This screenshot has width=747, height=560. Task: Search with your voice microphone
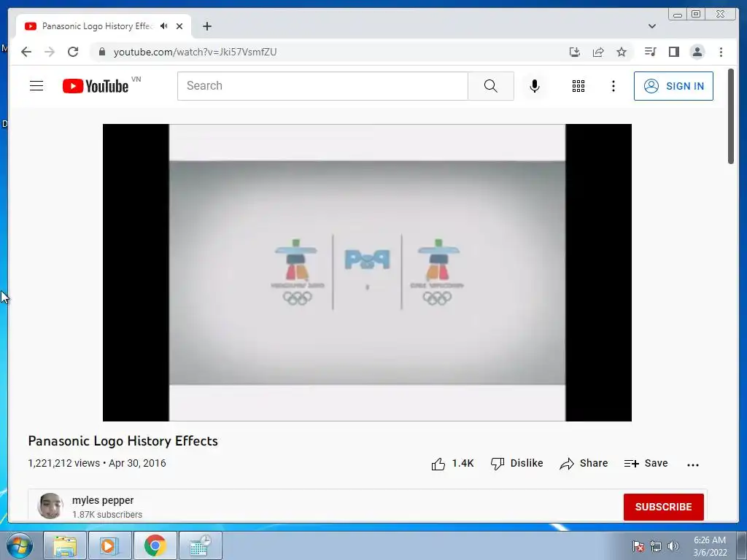[x=535, y=86]
